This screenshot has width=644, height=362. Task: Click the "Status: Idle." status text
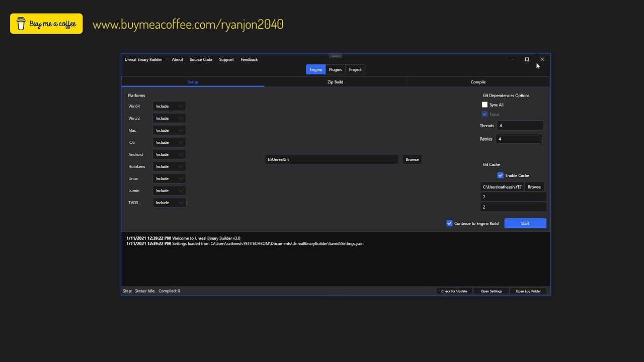click(145, 291)
